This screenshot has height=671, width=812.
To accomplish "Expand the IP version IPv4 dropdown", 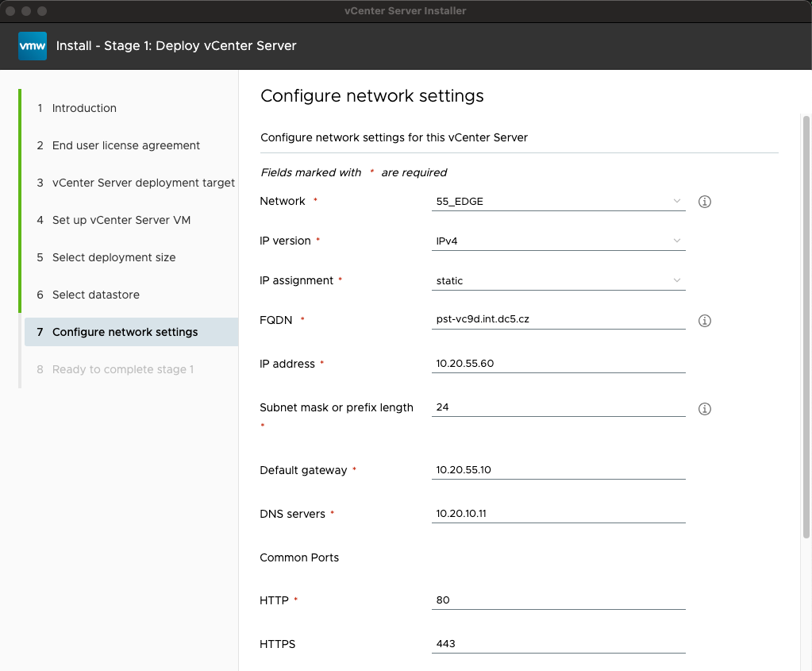I will click(558, 241).
